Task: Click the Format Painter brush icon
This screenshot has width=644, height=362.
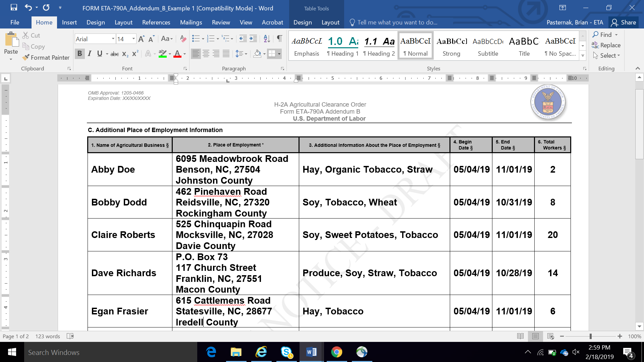Action: click(x=26, y=58)
